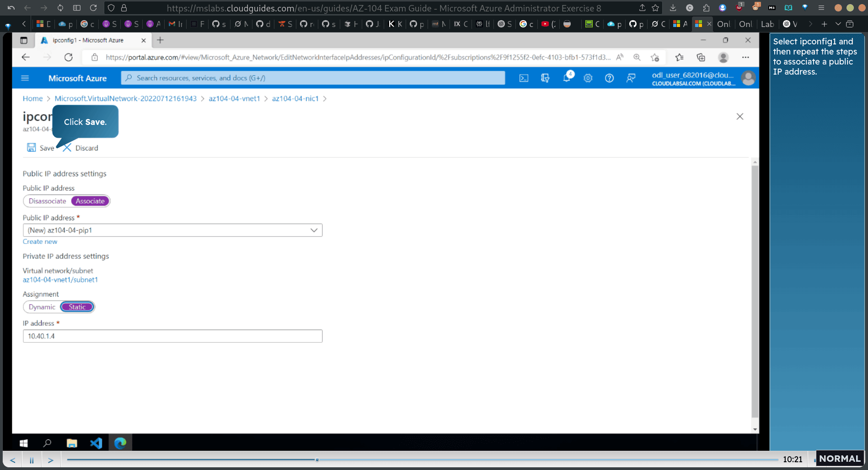Go to the previous guide step
The image size is (868, 470).
pyautogui.click(x=13, y=460)
